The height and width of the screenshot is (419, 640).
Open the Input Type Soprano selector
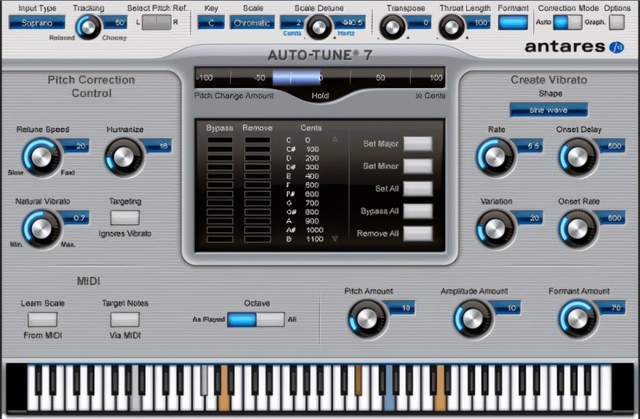[37, 22]
